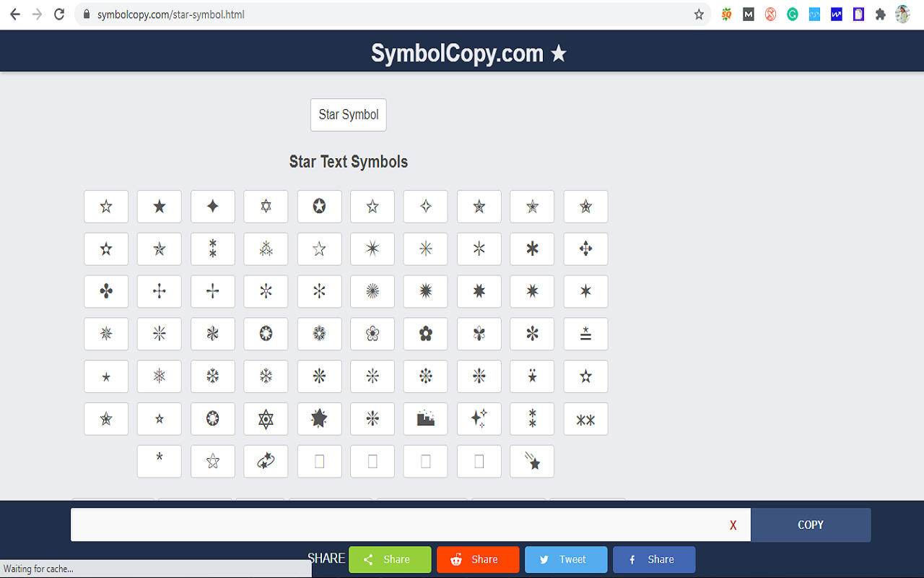Select the circled white star symbol
924x578 pixels.
pos(319,206)
